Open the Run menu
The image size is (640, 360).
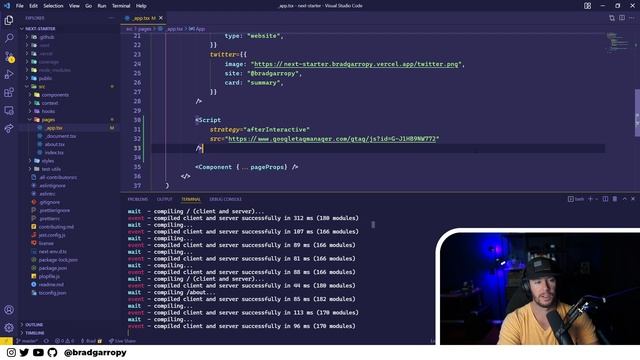[x=102, y=6]
